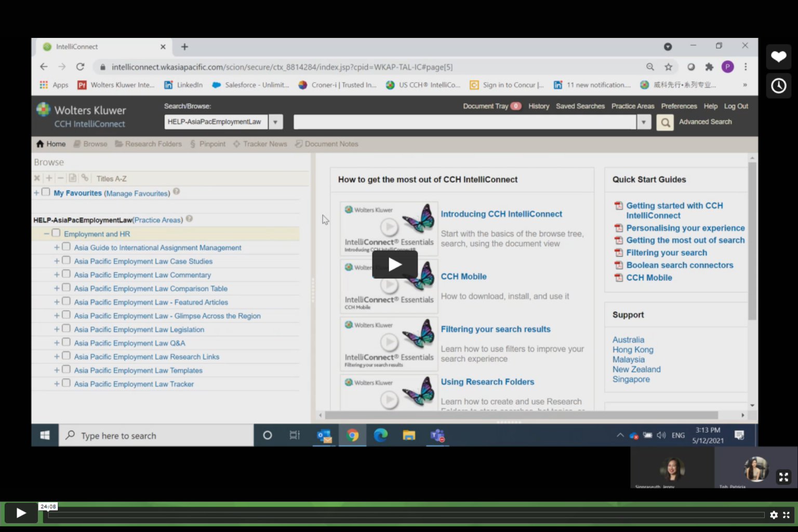
Task: Open Microsoft Teams from taskbar
Action: click(437, 435)
